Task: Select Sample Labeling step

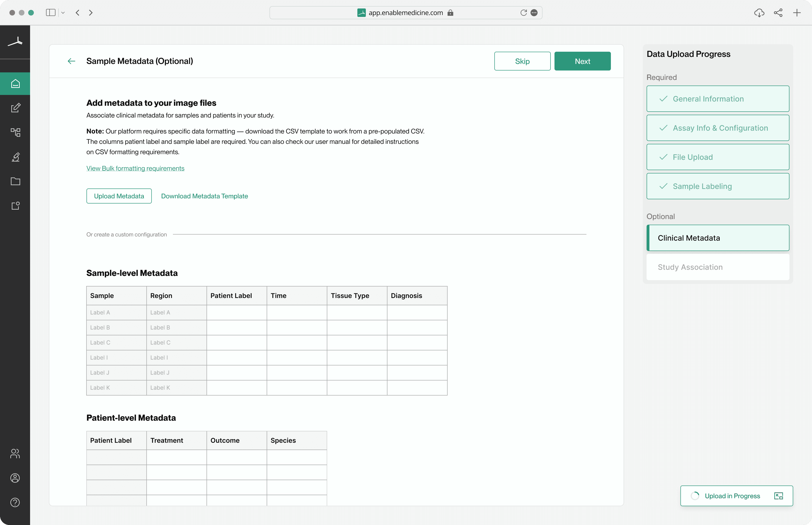Action: [718, 186]
